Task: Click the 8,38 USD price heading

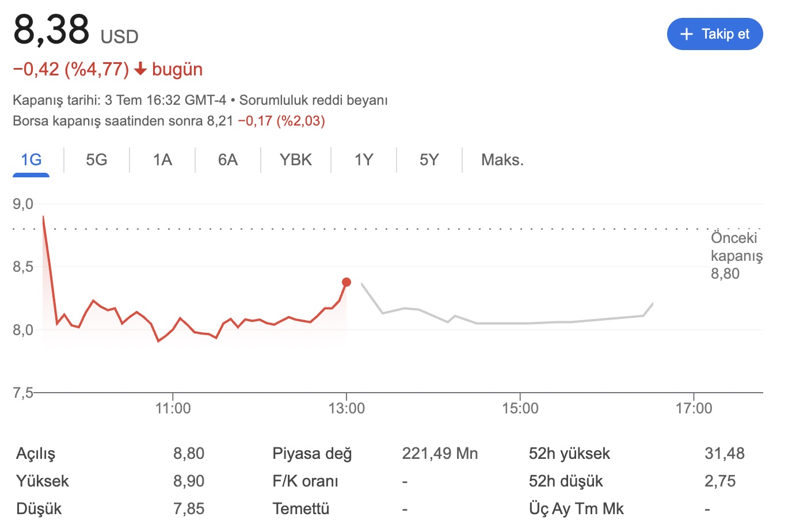Action: (x=75, y=30)
